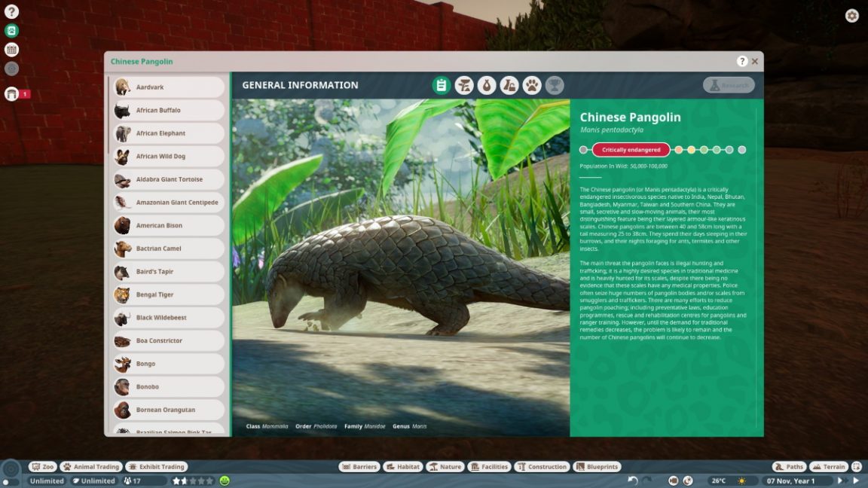Click the rightmost conservation status dot
Viewport: 868px width, 488px height.
click(x=741, y=150)
